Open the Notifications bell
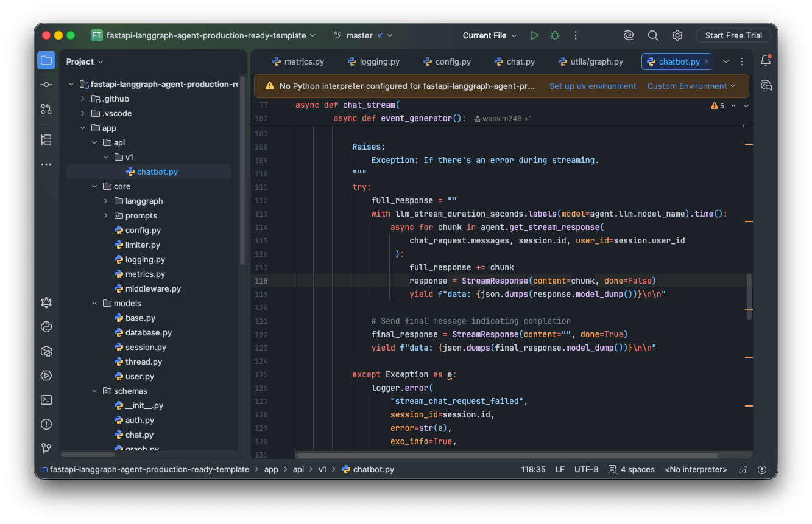 pos(766,60)
